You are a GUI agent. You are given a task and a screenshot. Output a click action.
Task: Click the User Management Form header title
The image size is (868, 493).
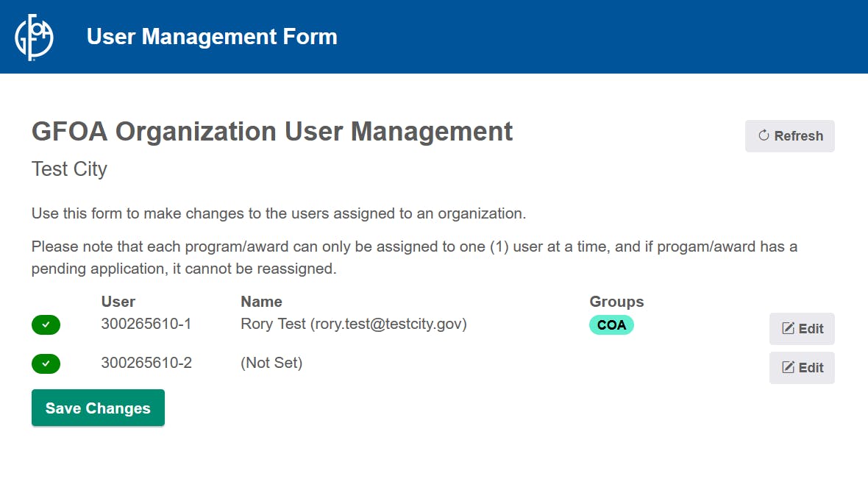pos(212,37)
